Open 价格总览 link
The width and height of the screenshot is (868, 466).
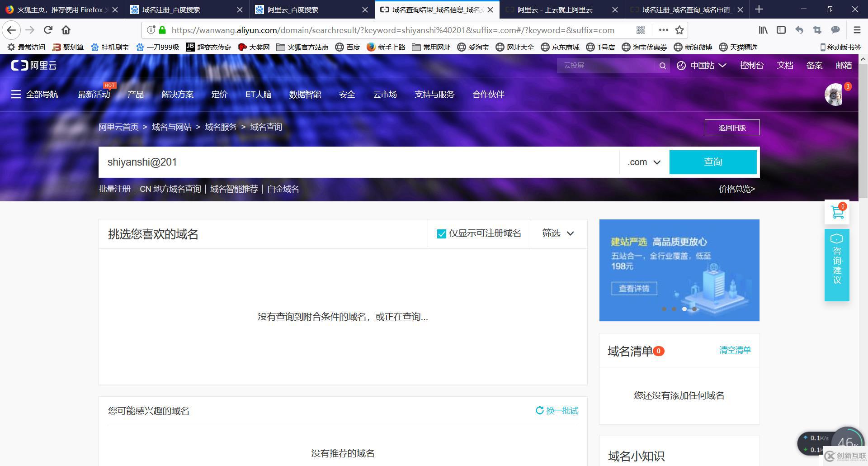tap(737, 189)
